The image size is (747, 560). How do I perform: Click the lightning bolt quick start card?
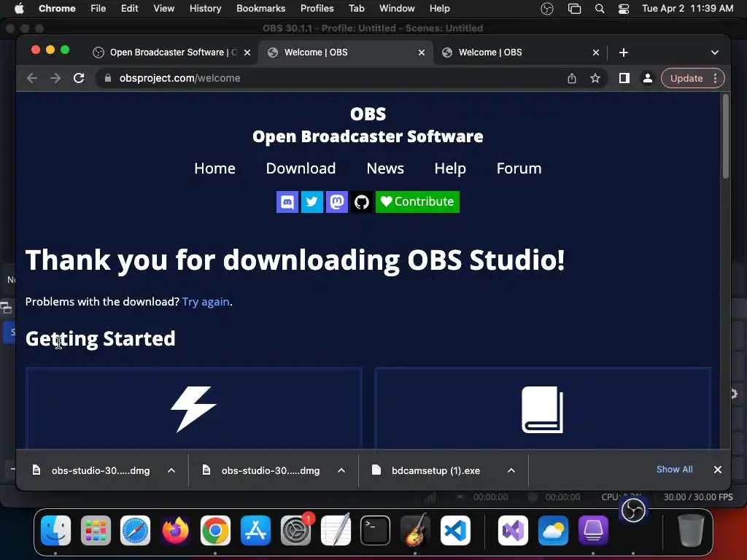[x=193, y=409]
